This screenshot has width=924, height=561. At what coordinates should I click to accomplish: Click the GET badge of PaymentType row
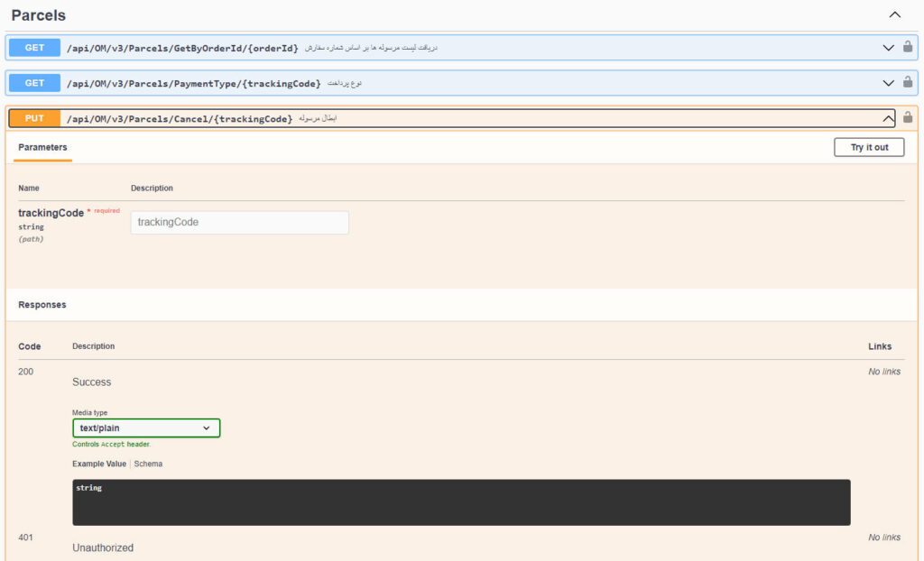coord(34,83)
